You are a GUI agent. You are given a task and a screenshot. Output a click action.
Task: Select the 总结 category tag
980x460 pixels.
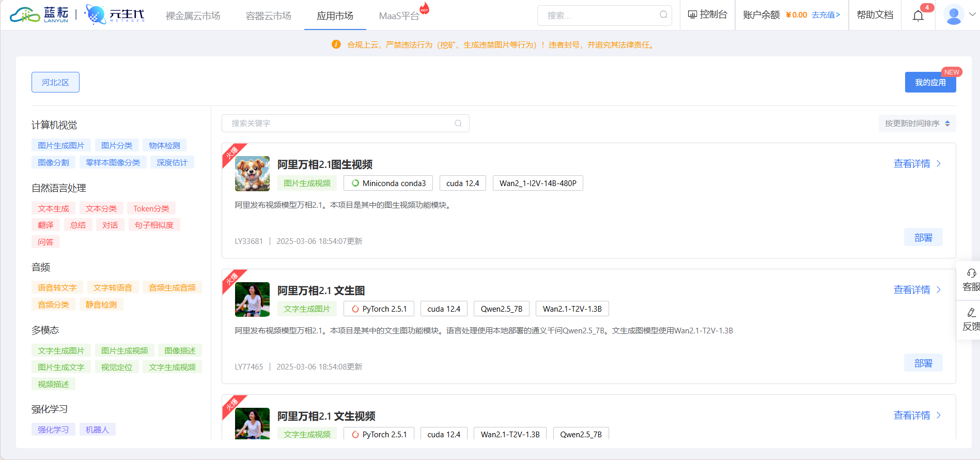(x=78, y=225)
